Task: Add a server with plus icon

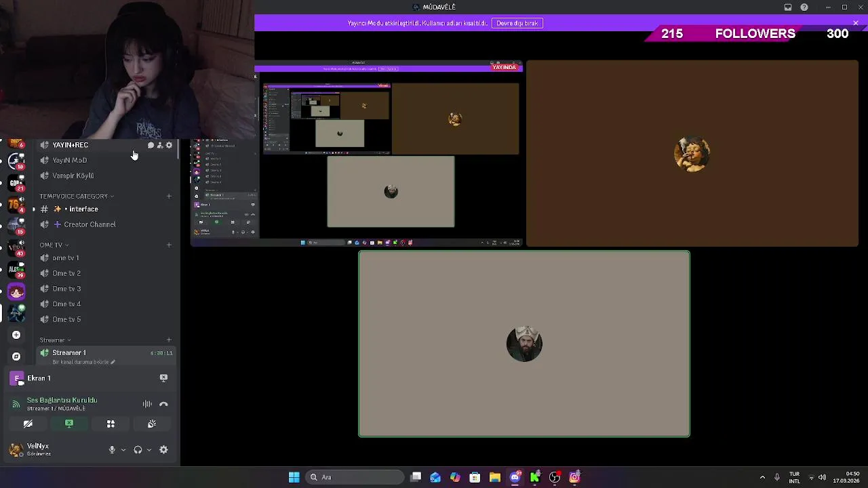Action: pos(16,335)
